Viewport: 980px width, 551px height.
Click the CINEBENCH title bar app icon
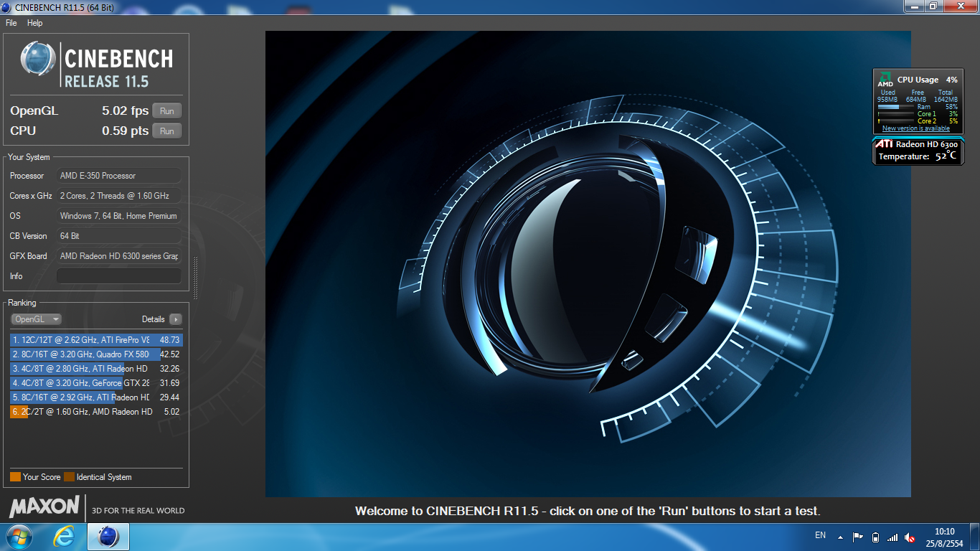point(6,6)
